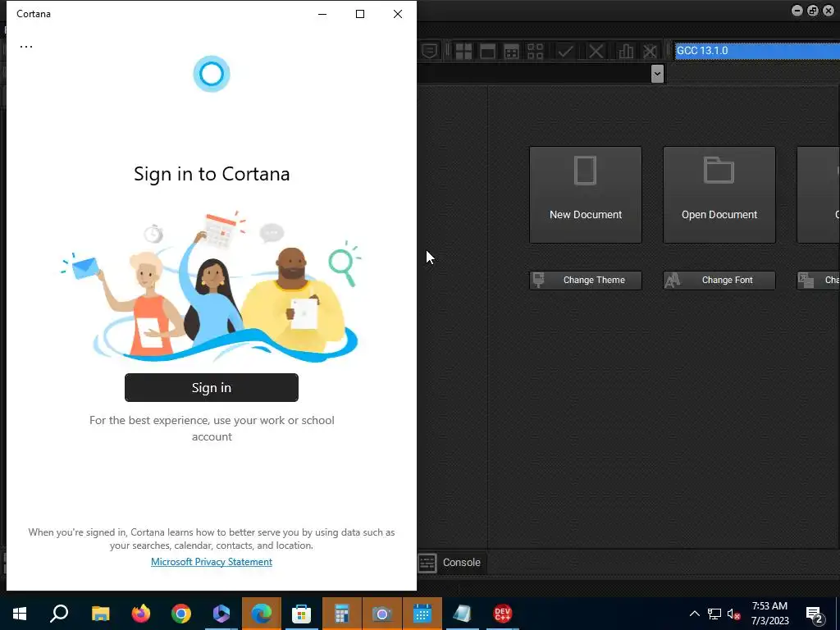Restore the Dev-C++ window with round button
Screen dimensions: 840x630
813,11
